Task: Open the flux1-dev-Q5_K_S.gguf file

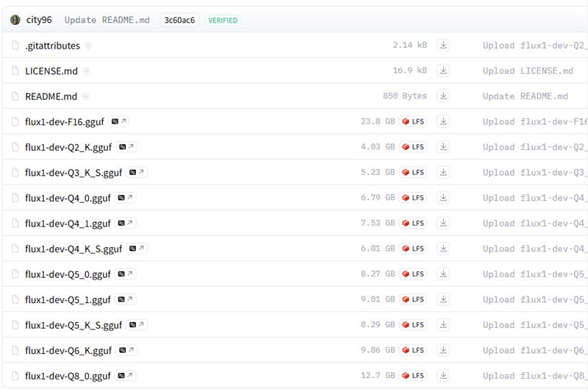Action: pos(73,325)
